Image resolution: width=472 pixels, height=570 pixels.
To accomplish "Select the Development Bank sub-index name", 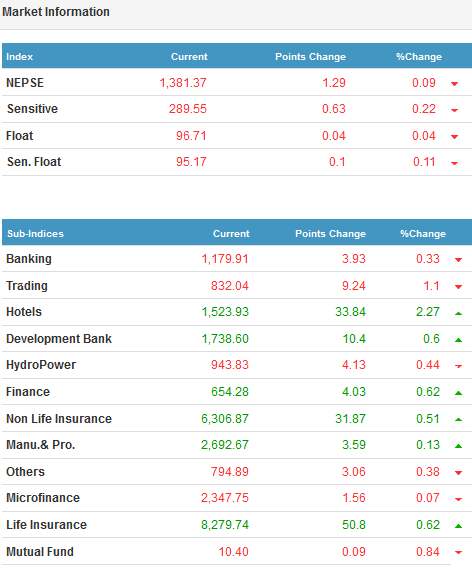I will click(x=59, y=339).
